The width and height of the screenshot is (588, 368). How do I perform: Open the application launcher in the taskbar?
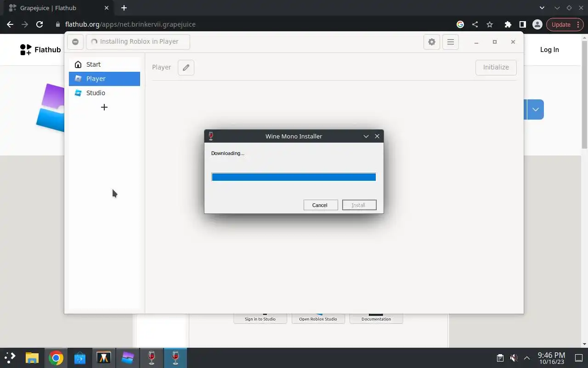[x=10, y=357]
